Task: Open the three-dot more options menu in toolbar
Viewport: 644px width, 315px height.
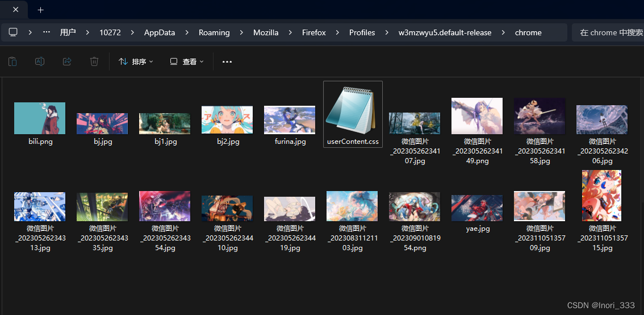Action: point(227,61)
